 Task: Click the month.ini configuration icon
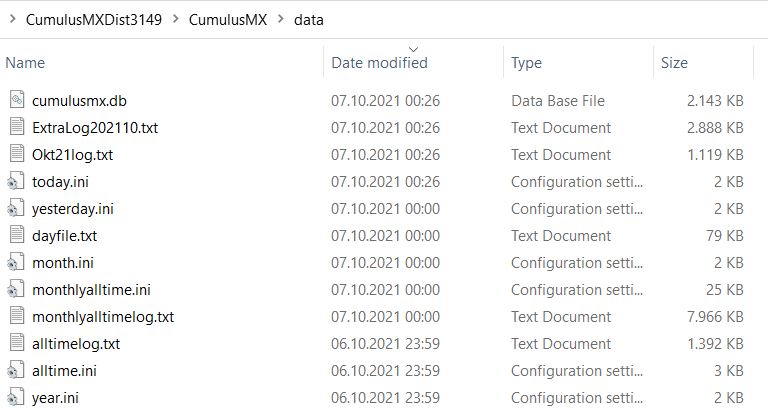(x=16, y=263)
